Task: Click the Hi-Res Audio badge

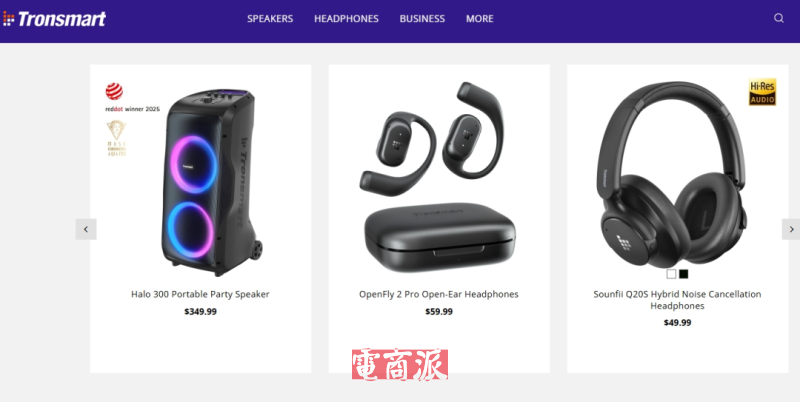Action: pyautogui.click(x=762, y=92)
